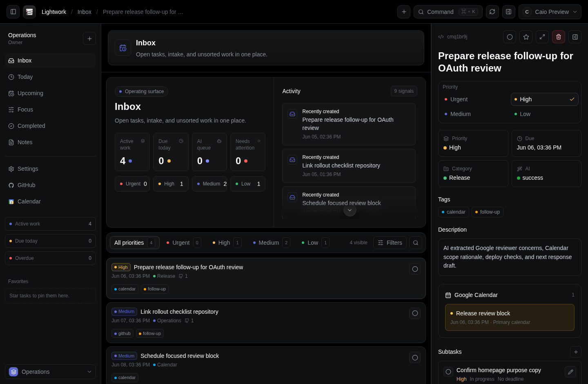Click the calendar tag in detail panel
Image resolution: width=588 pixels, height=384 pixels.
coord(453,212)
